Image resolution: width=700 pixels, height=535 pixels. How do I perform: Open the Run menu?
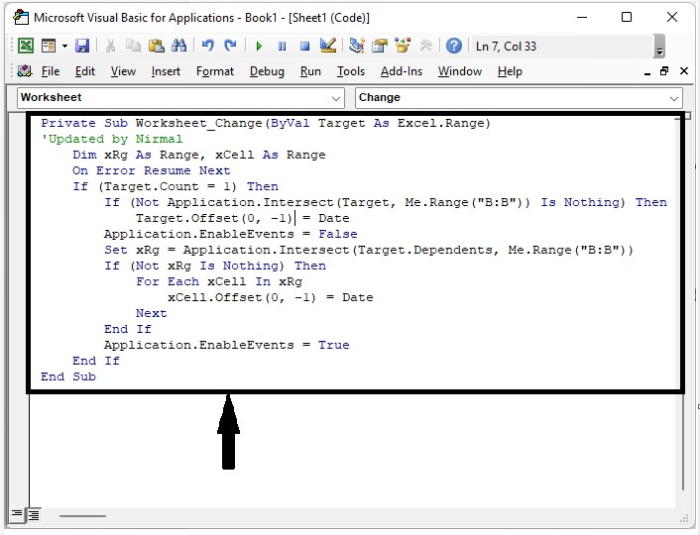[x=310, y=71]
